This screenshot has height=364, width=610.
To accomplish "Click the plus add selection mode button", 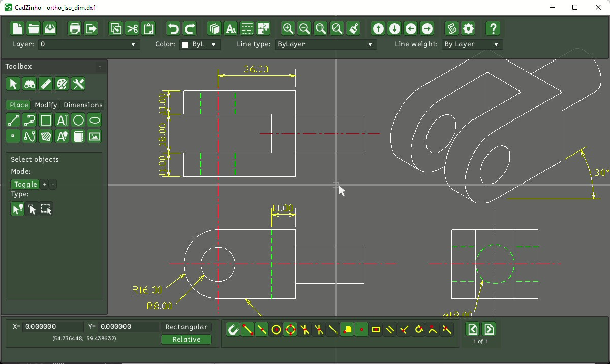I will [x=44, y=184].
